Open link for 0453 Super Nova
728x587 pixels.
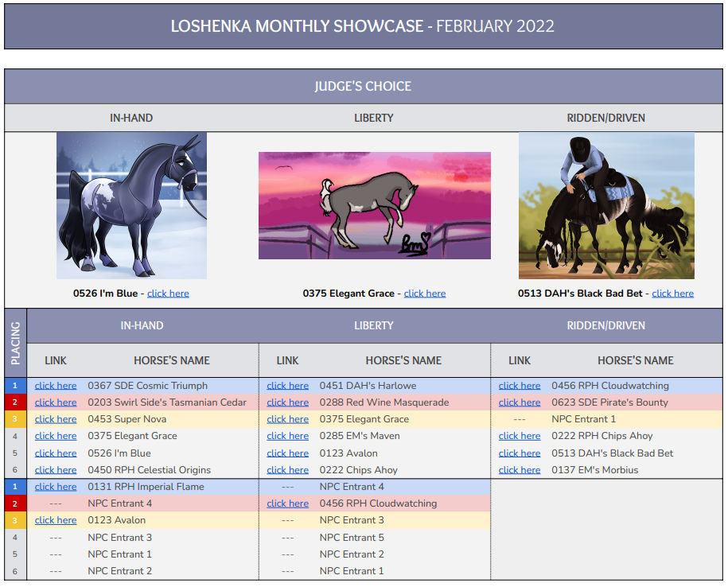(x=55, y=419)
